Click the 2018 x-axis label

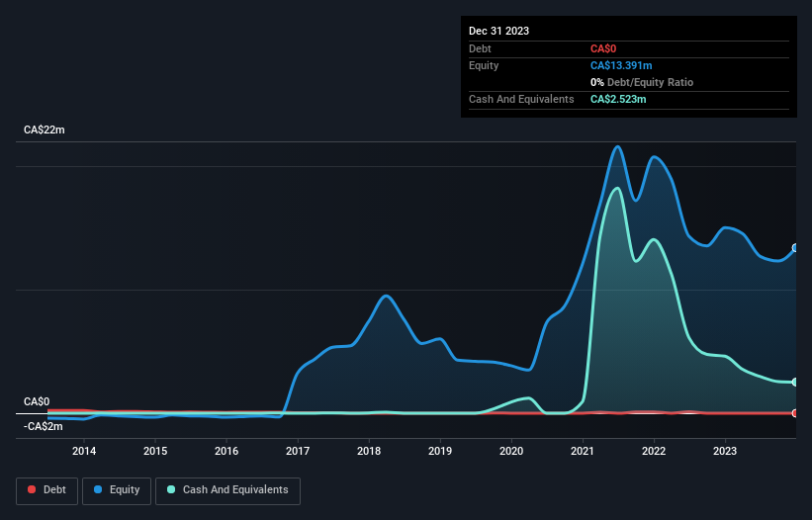coord(369,451)
